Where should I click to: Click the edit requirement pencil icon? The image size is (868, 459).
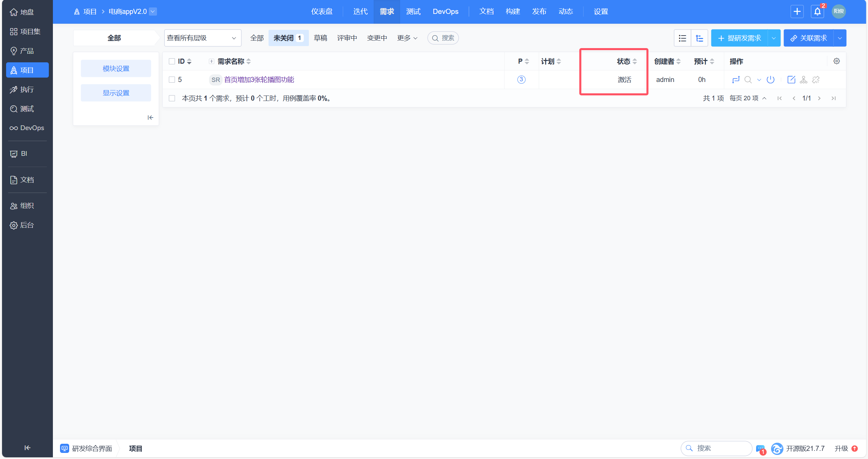791,80
